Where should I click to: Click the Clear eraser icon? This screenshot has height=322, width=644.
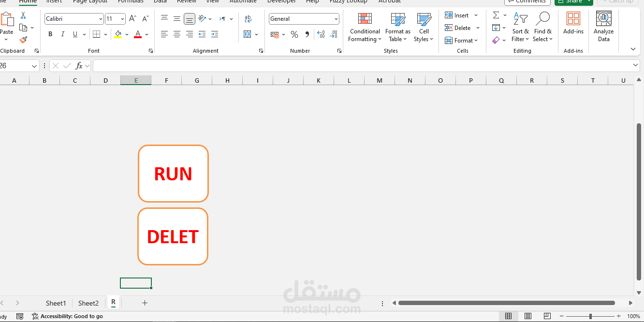coord(496,41)
